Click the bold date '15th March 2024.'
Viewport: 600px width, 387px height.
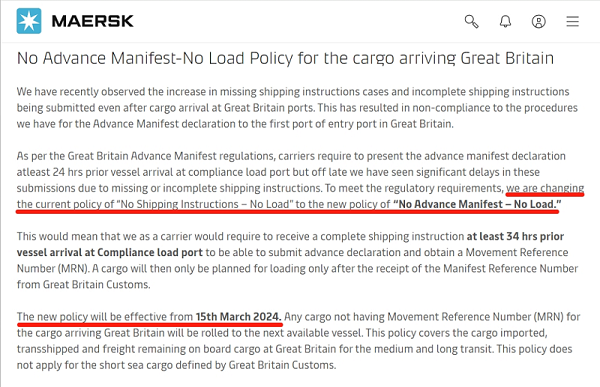(x=238, y=317)
